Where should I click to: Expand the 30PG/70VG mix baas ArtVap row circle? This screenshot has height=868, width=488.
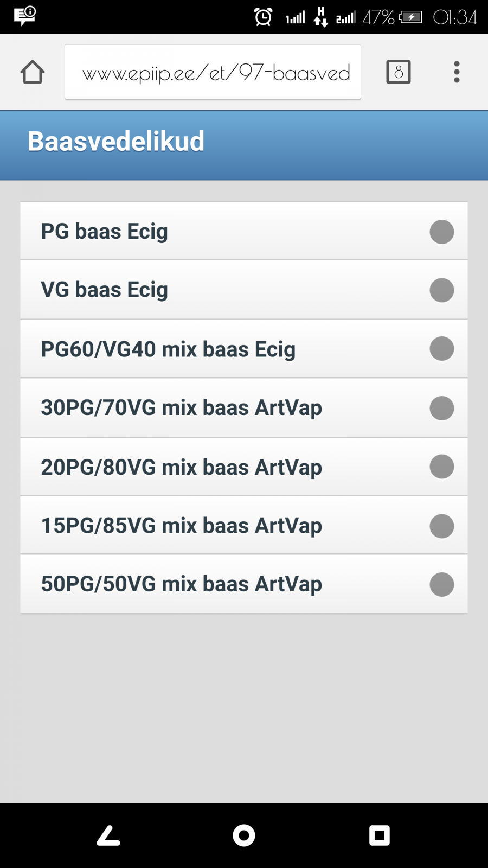pos(442,408)
